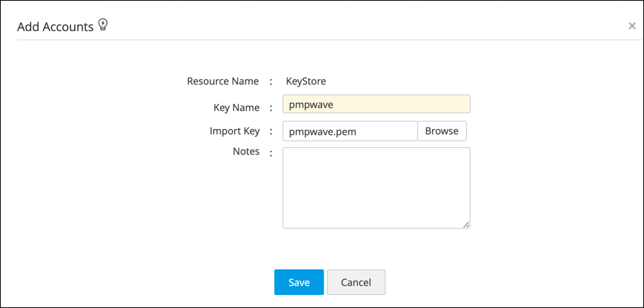Click the colon after Import Key
644x308 pixels.
click(x=270, y=131)
